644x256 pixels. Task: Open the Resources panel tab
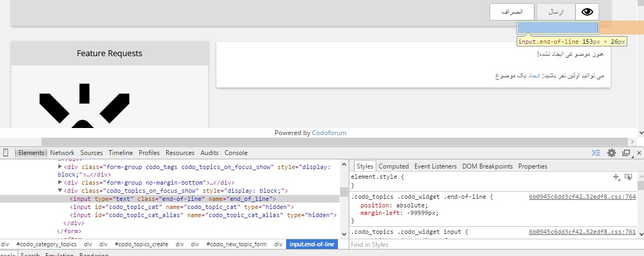point(180,153)
